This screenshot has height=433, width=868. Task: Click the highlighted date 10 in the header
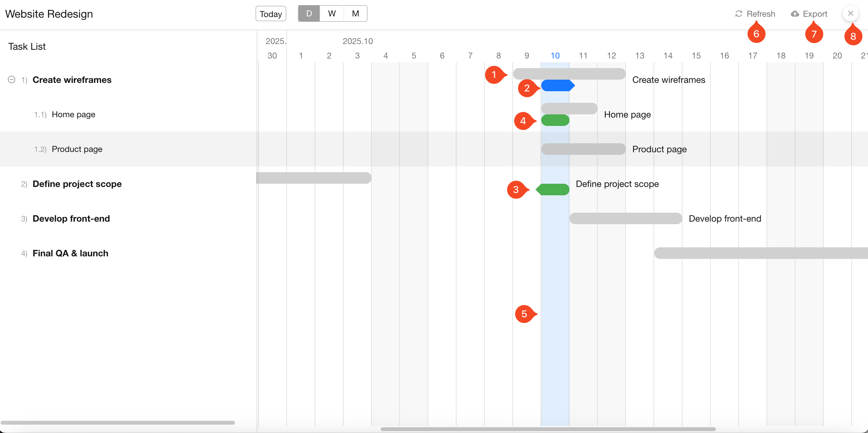coord(555,56)
